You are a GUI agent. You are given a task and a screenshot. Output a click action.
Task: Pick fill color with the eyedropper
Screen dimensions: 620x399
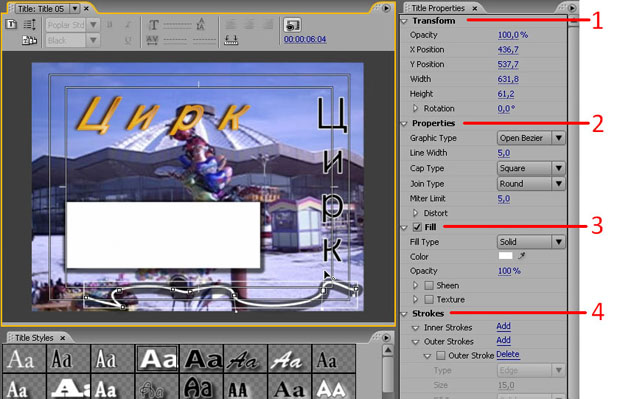coord(522,256)
